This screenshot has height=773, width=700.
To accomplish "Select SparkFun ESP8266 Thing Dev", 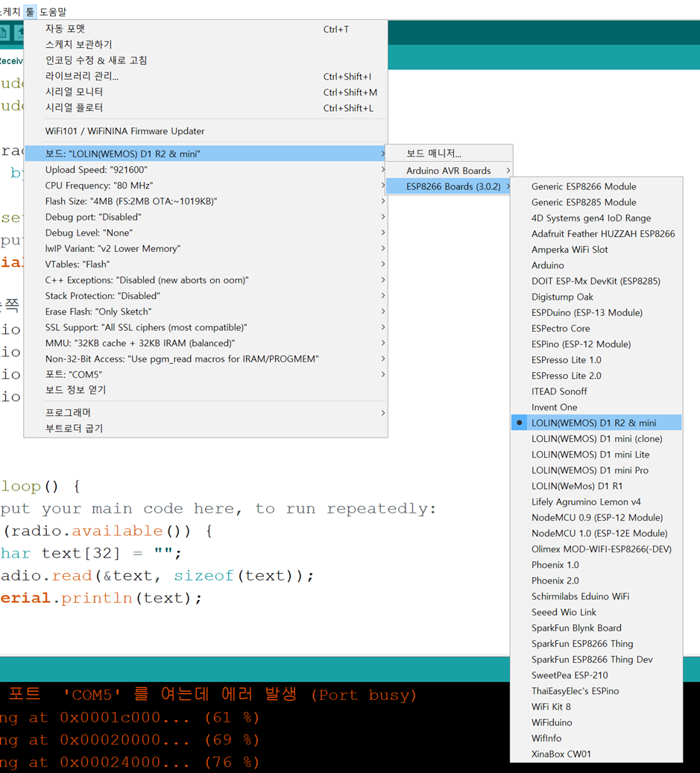I will click(596, 660).
